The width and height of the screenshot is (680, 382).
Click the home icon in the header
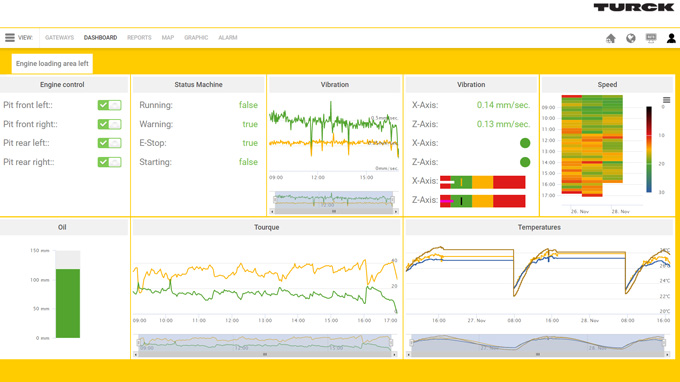611,38
